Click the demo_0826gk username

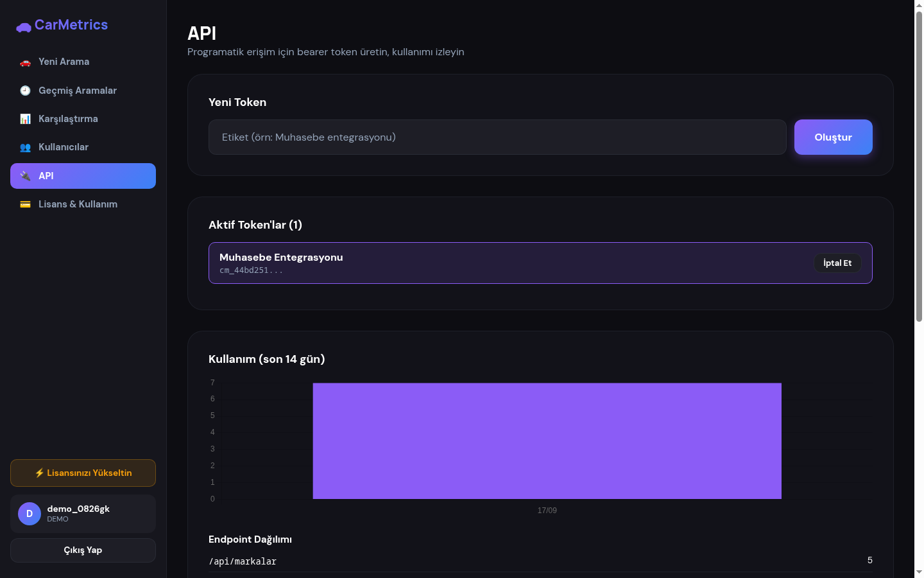[78, 509]
